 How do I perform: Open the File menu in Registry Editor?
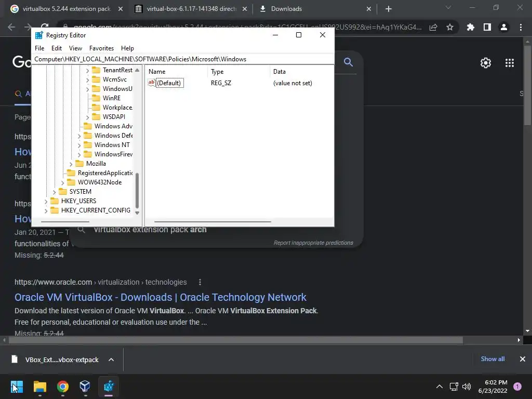(x=39, y=48)
